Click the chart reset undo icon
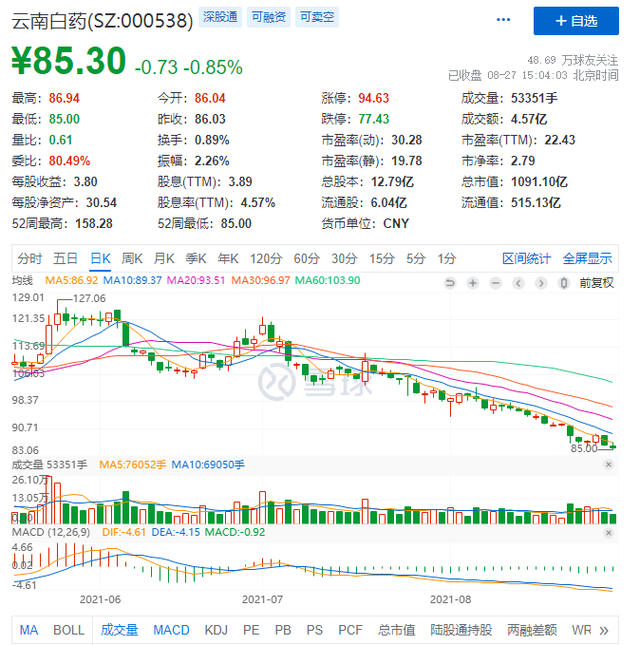This screenshot has width=640, height=645. 450,283
